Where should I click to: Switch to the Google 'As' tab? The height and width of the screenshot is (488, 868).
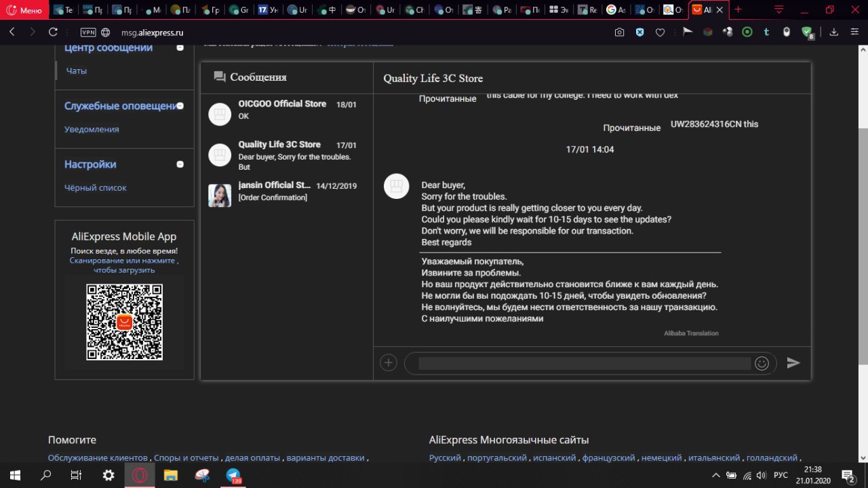pos(616,10)
